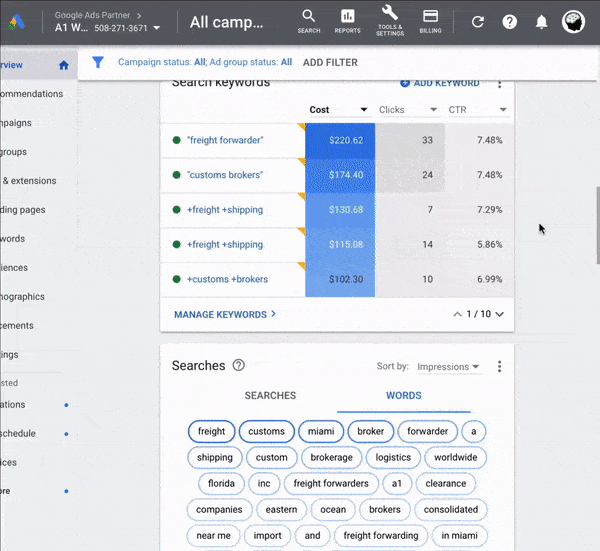Open Ad schedule in the sidebar
This screenshot has width=600, height=551.
[x=18, y=434]
